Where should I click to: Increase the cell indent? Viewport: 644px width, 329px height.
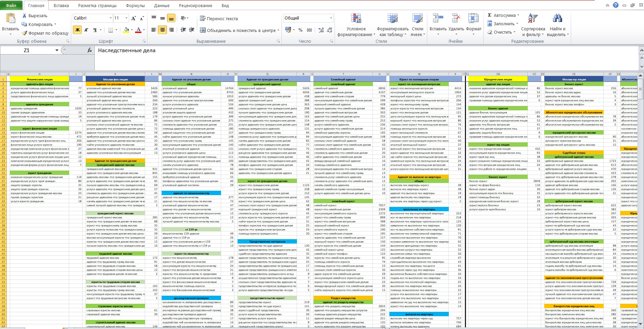click(191, 30)
